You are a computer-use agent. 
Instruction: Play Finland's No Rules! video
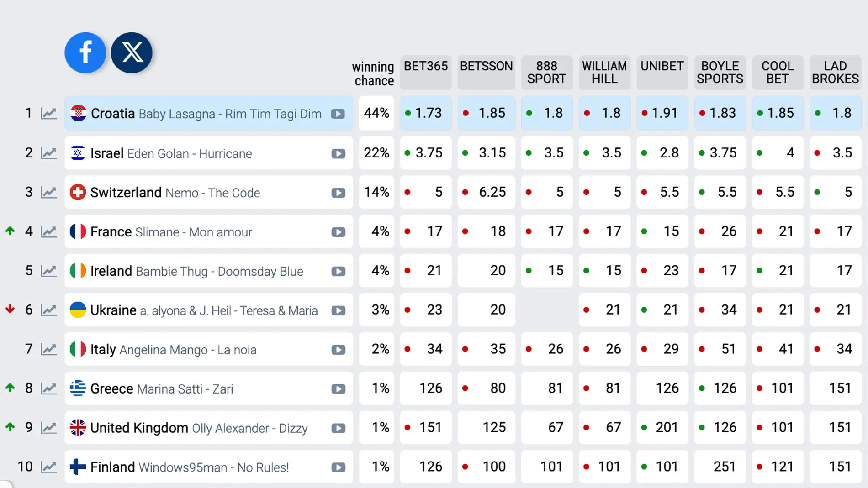[338, 467]
